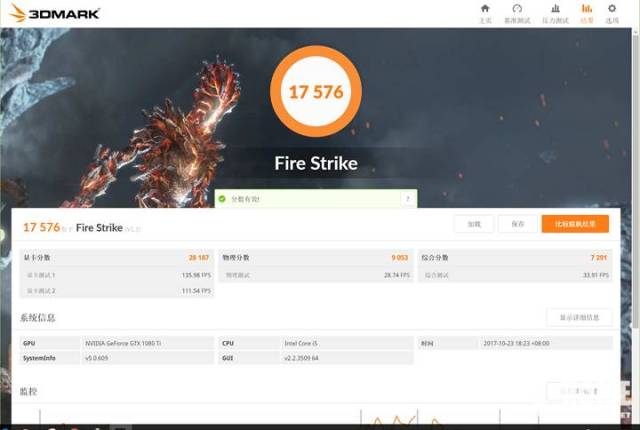Open the Results (结果) tab
Screen dimensions: 640x430
(587, 13)
